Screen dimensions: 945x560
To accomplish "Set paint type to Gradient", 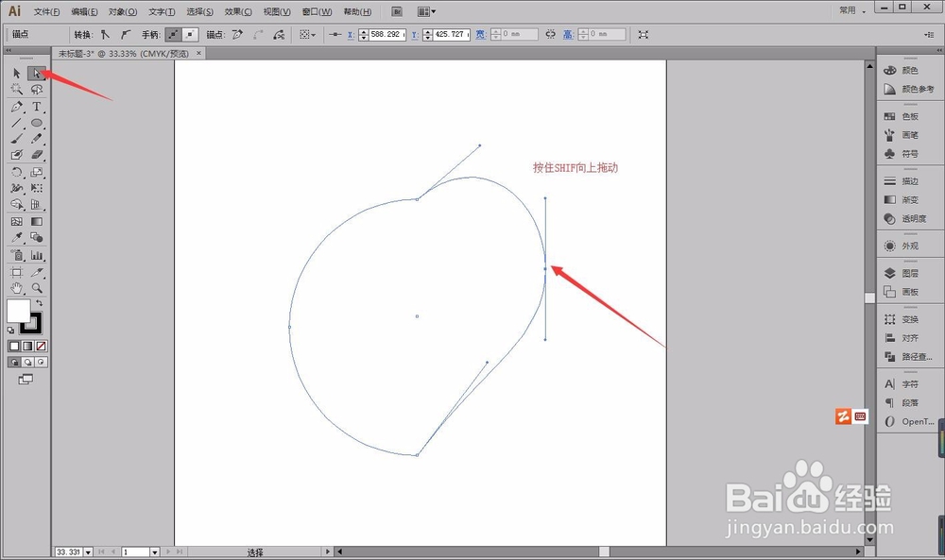I will tap(27, 347).
